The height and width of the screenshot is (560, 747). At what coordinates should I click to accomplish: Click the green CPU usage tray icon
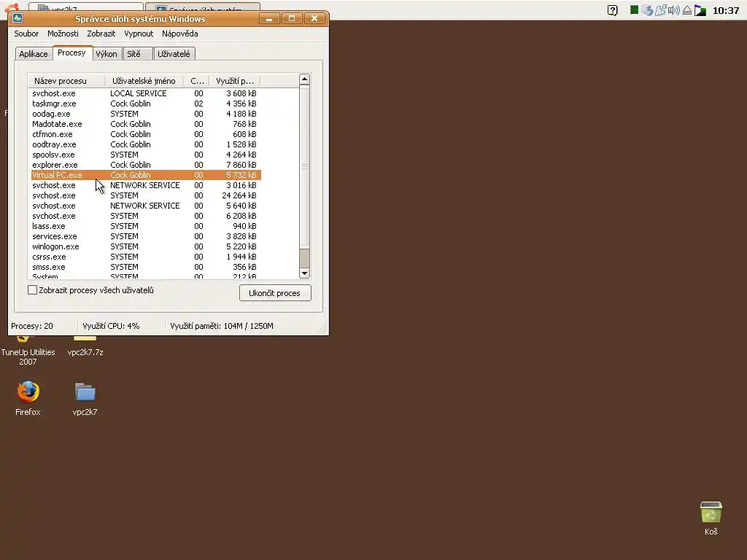[634, 10]
